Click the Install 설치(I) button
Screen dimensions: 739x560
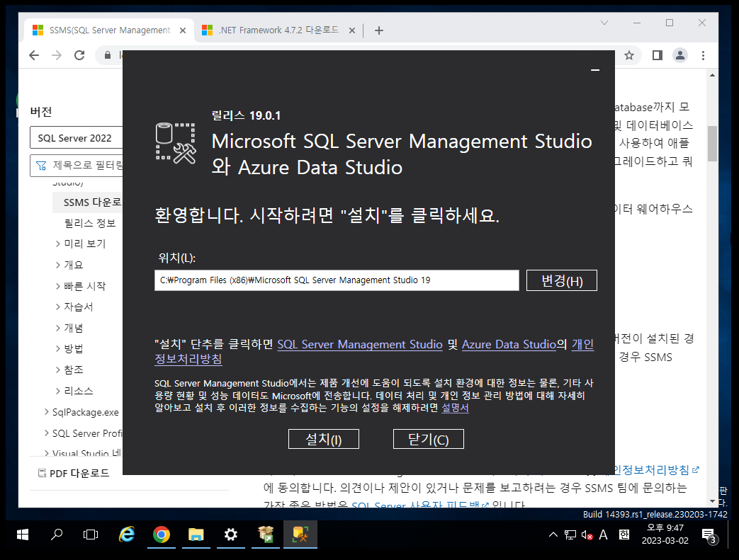(x=323, y=439)
